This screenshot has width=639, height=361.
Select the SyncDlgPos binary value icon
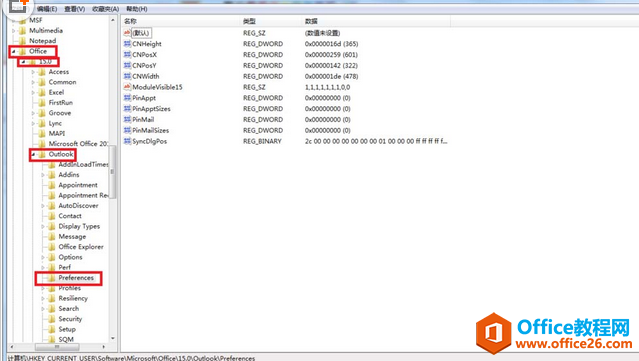point(127,141)
